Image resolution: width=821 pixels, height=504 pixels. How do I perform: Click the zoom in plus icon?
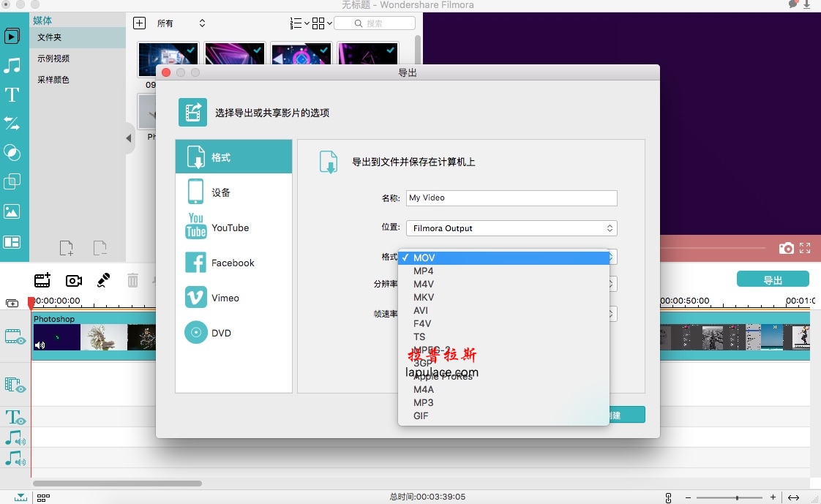point(773,497)
